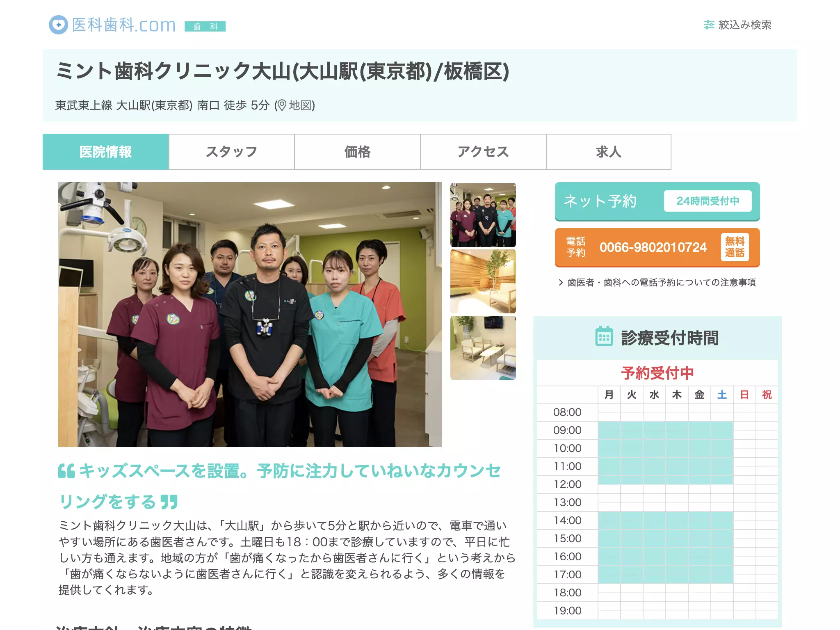The image size is (840, 630).
Task: Click the 祝 column header
Action: click(x=767, y=395)
